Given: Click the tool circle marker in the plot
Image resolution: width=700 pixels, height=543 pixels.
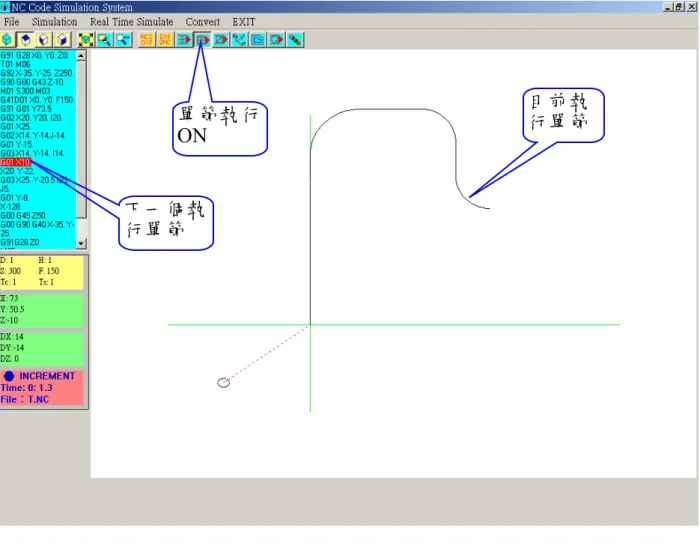Looking at the screenshot, I should (x=224, y=383).
